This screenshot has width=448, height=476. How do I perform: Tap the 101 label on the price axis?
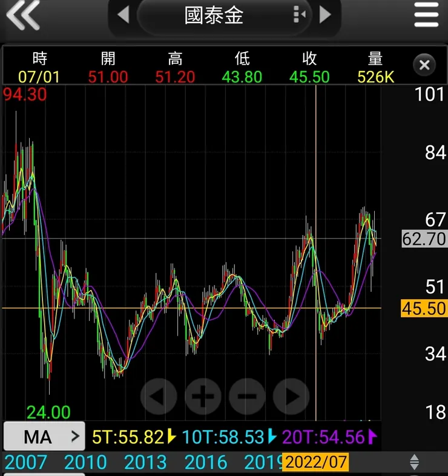(429, 94)
